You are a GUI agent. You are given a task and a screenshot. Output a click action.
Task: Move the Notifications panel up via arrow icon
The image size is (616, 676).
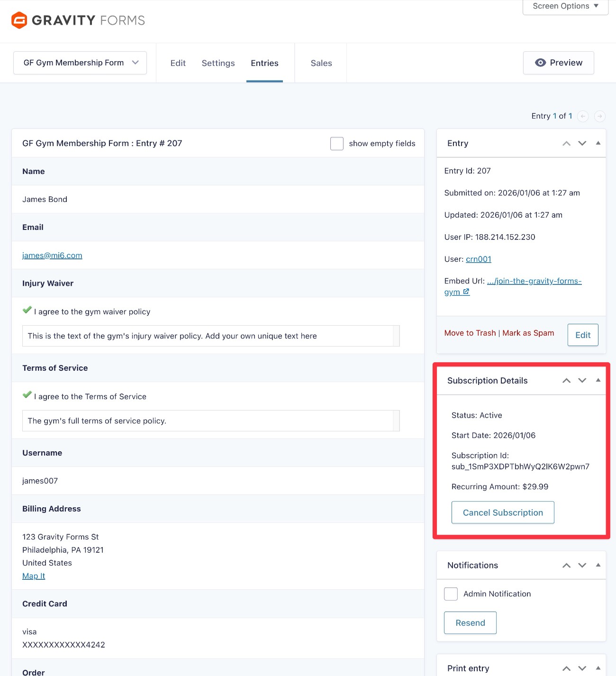coord(566,565)
